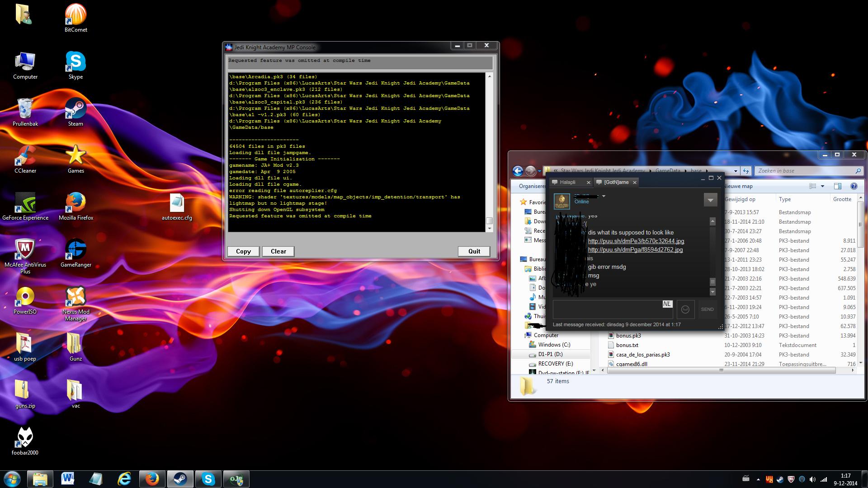The width and height of the screenshot is (868, 488).
Task: Click the Copy button in the console
Action: (x=243, y=251)
